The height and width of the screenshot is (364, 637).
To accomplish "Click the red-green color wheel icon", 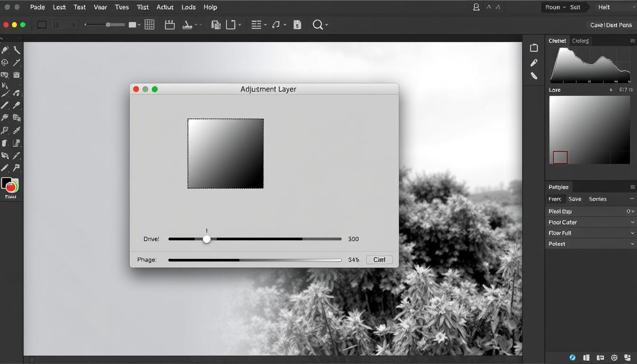I will [x=12, y=186].
